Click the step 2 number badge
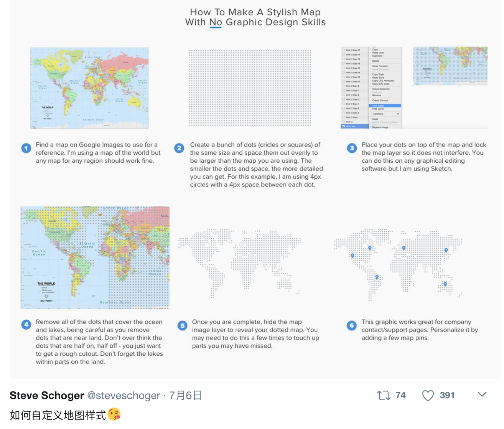This screenshot has width=504, height=429. coord(179,148)
